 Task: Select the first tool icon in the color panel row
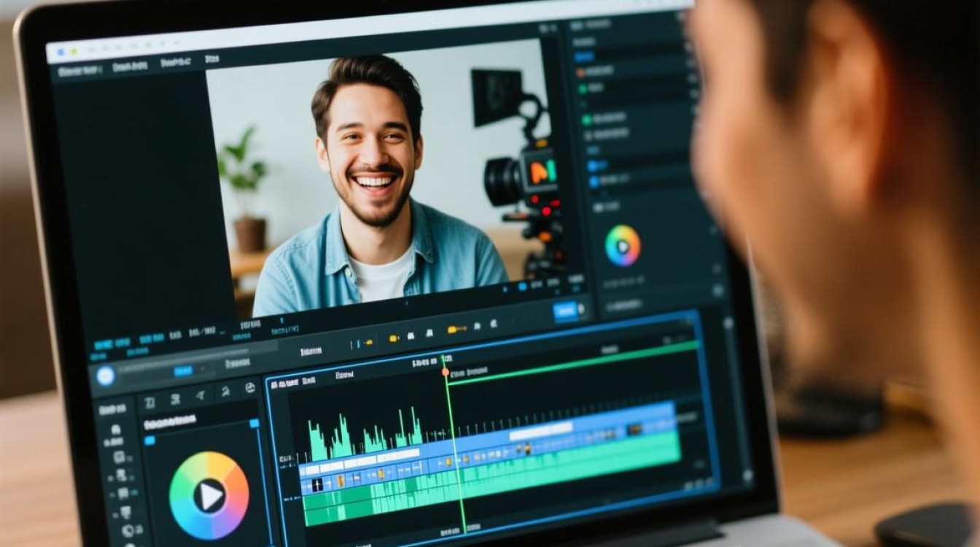149,402
